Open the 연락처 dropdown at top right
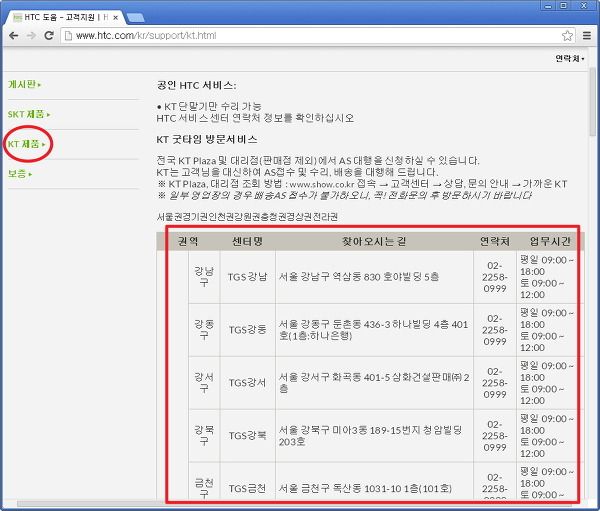 (x=569, y=58)
